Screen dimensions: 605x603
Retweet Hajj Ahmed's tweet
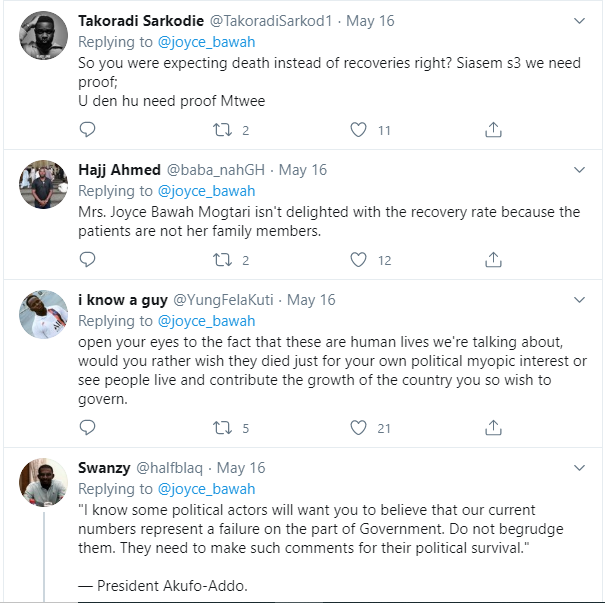tap(223, 259)
